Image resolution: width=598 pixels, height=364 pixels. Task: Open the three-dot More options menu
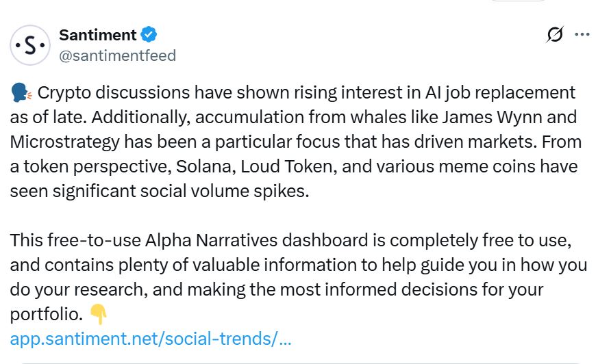pos(582,35)
